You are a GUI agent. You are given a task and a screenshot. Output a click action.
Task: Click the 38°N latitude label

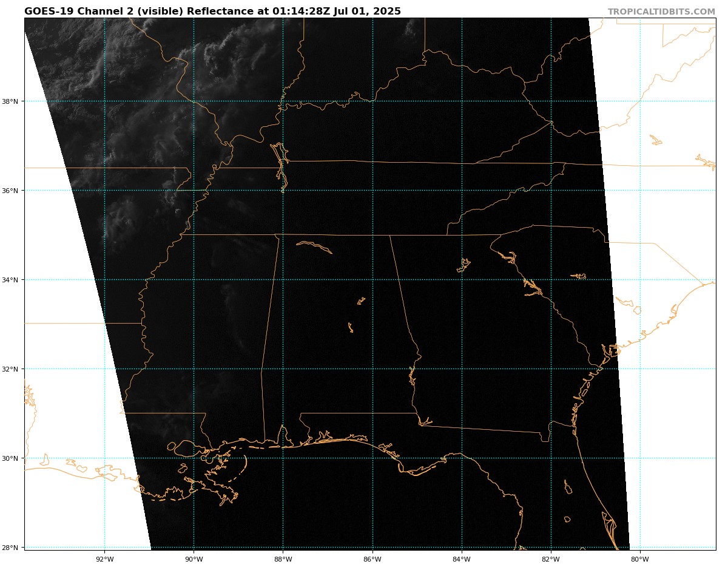tap(12, 101)
